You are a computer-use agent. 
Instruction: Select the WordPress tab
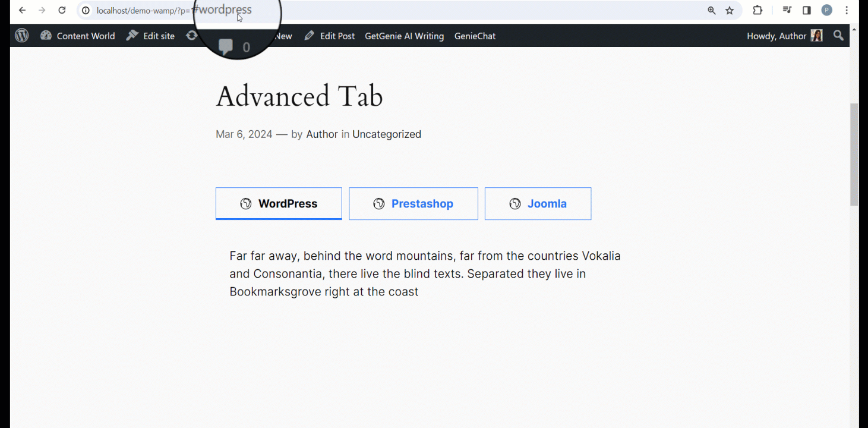tap(279, 203)
